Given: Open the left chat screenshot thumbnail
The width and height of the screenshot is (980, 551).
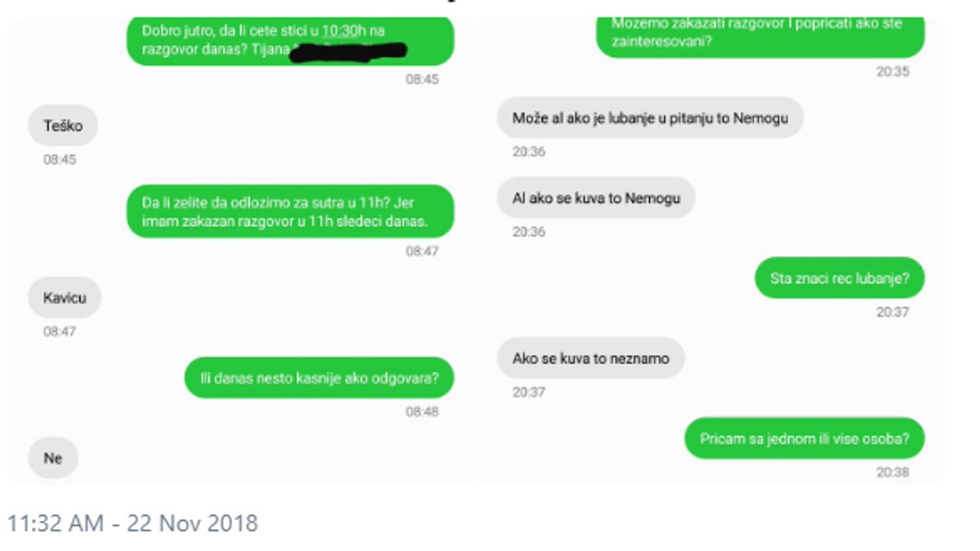Looking at the screenshot, I should tap(241, 251).
